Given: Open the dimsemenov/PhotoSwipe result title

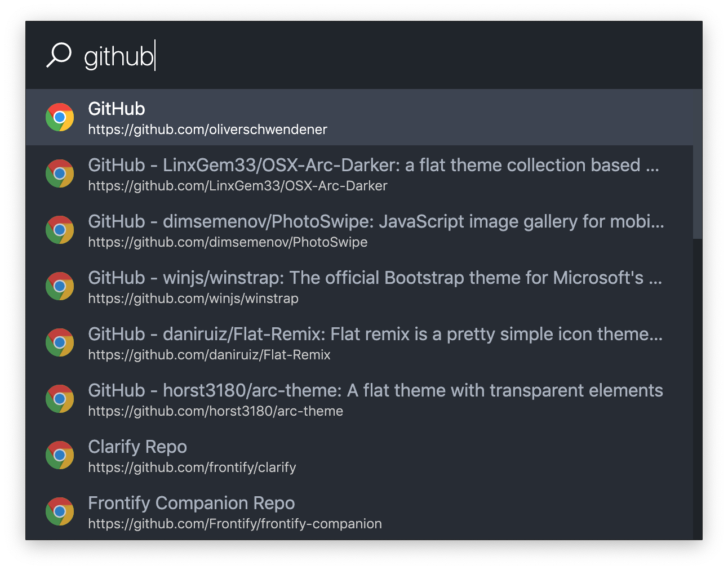Looking at the screenshot, I should point(376,221).
